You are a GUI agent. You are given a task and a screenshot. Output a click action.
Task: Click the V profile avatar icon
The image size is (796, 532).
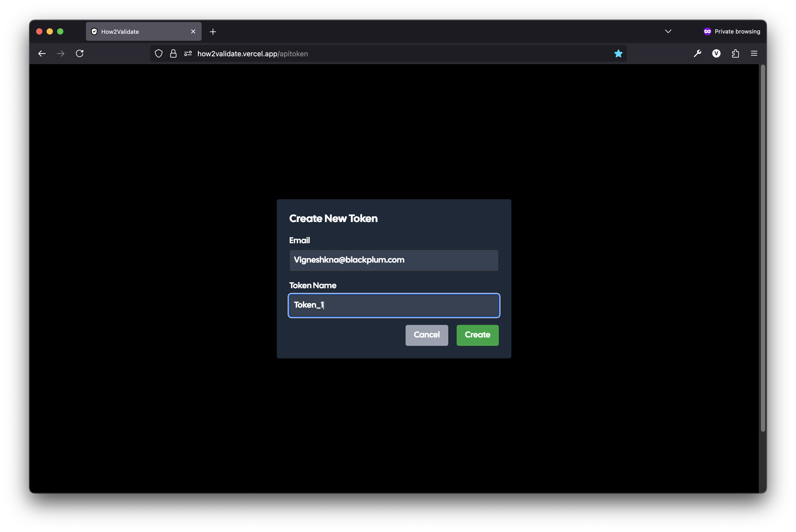(716, 54)
